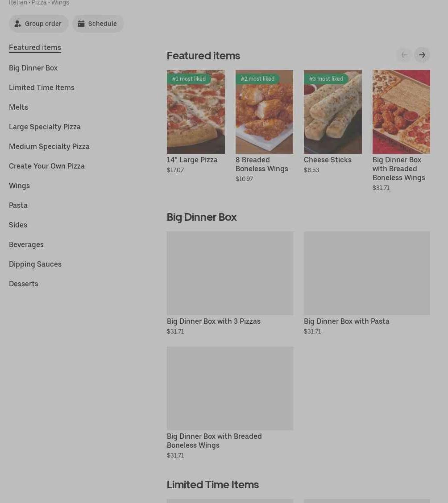Open Create Your Own Pizza category

pyautogui.click(x=47, y=166)
